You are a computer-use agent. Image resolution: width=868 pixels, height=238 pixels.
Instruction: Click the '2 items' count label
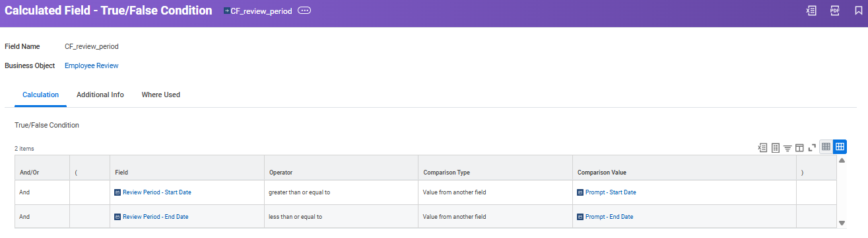[24, 149]
